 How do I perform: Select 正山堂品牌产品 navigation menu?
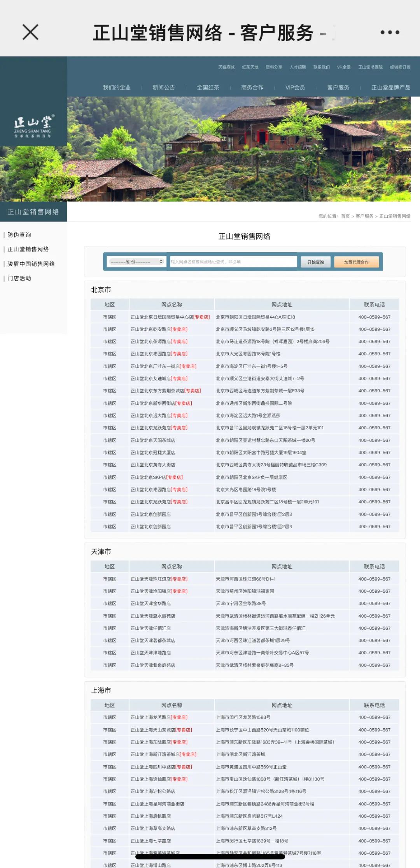pos(391,88)
